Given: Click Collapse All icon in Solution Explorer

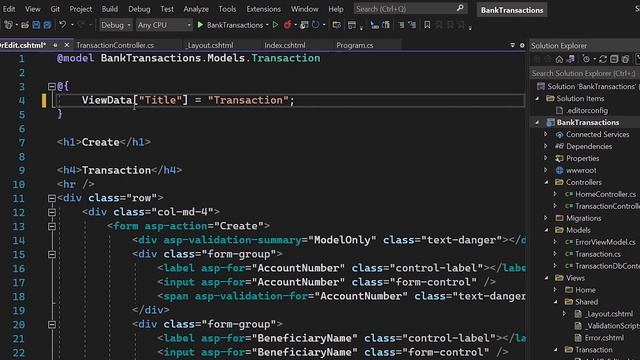Looking at the screenshot, I should click(614, 60).
